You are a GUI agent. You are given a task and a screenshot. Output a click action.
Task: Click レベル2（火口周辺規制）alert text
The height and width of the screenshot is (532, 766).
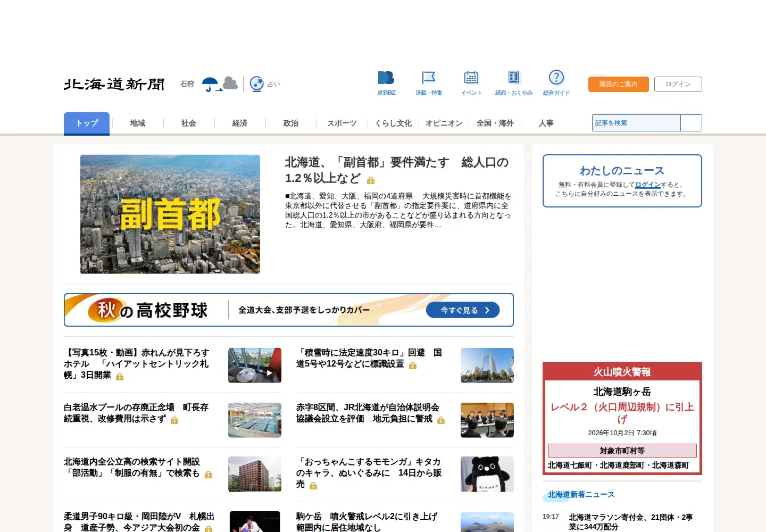tap(622, 413)
